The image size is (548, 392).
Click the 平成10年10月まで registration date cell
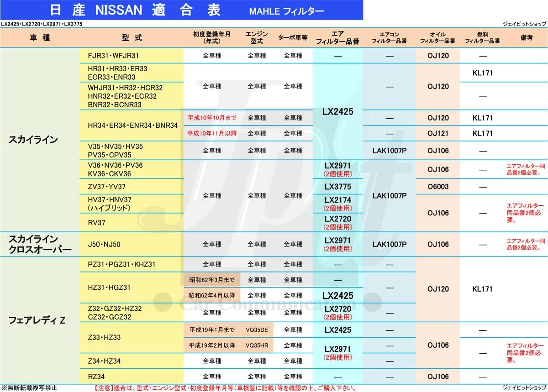(212, 118)
